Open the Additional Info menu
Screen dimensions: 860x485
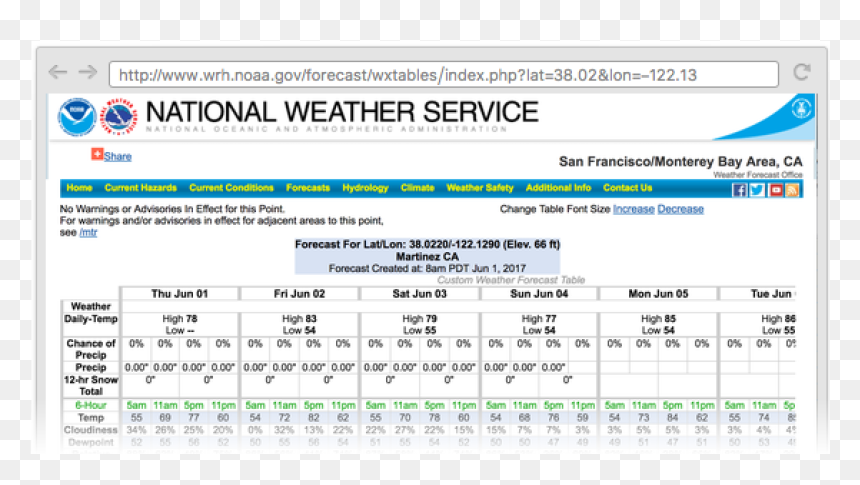[x=558, y=188]
